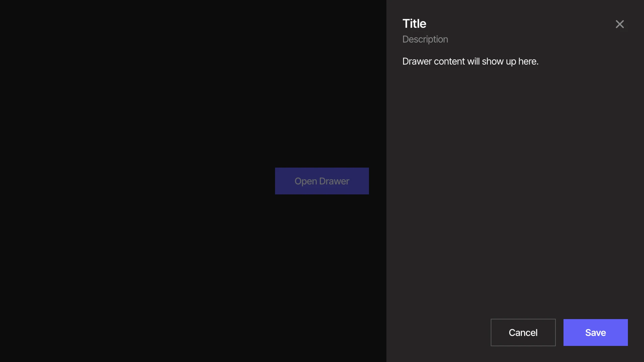Viewport: 644px width, 362px height.
Task: Click "Drawer content will show up here." text
Action: [470, 61]
